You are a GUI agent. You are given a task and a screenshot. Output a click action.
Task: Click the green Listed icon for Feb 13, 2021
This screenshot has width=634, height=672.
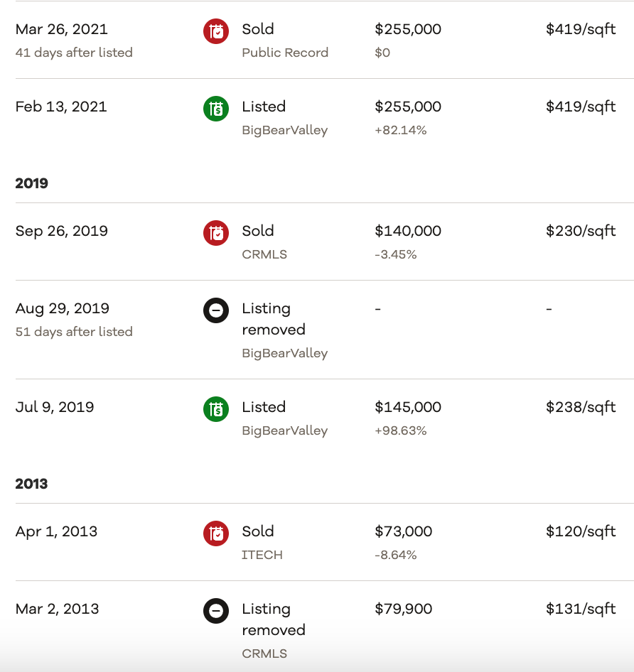click(x=216, y=108)
